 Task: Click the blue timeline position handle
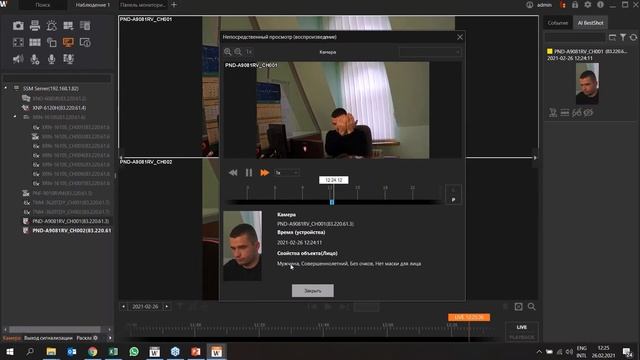tap(332, 202)
